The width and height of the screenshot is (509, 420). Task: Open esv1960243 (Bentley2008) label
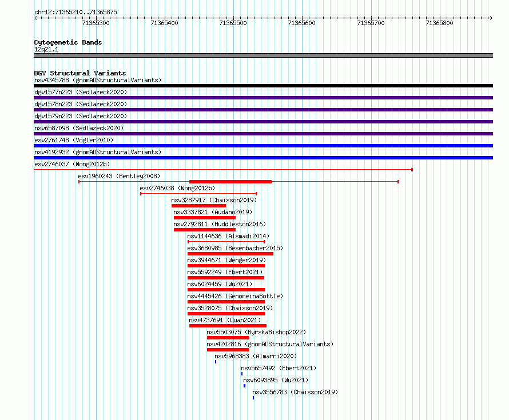coord(119,176)
